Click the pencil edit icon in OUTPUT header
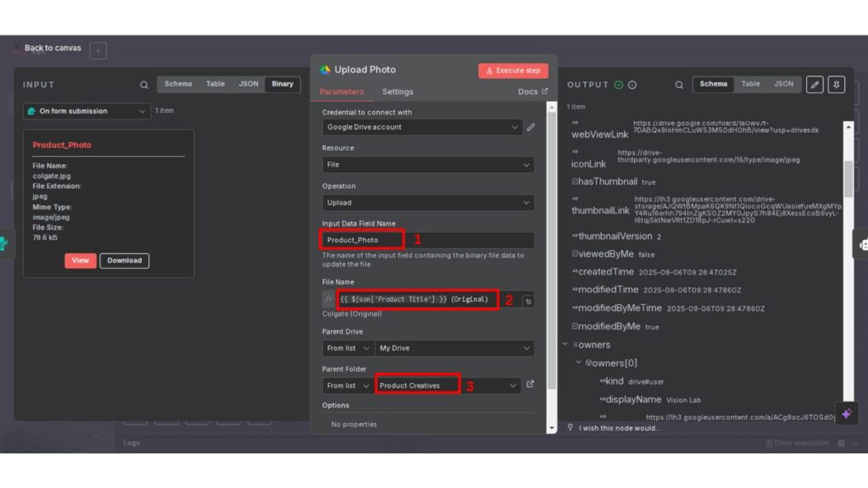The image size is (868, 488). pos(814,85)
